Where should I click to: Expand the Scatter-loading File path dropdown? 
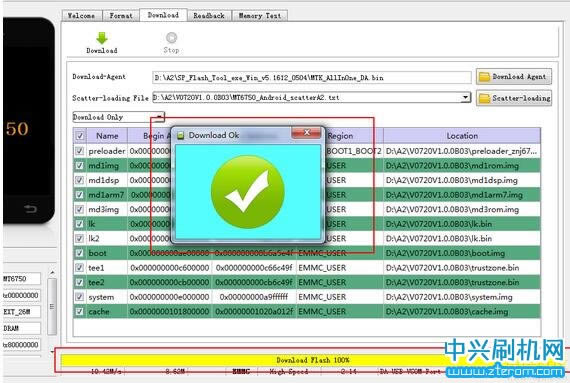pos(466,97)
